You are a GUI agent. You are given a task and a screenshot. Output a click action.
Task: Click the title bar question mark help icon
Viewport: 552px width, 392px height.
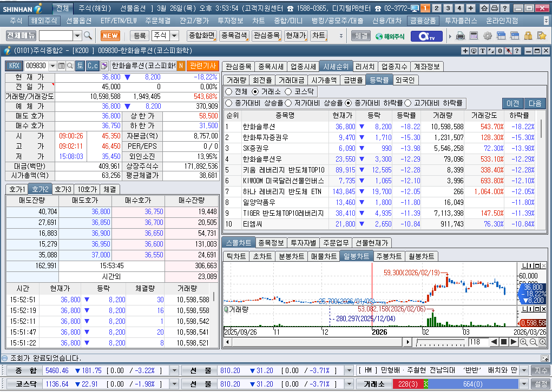tap(505, 8)
